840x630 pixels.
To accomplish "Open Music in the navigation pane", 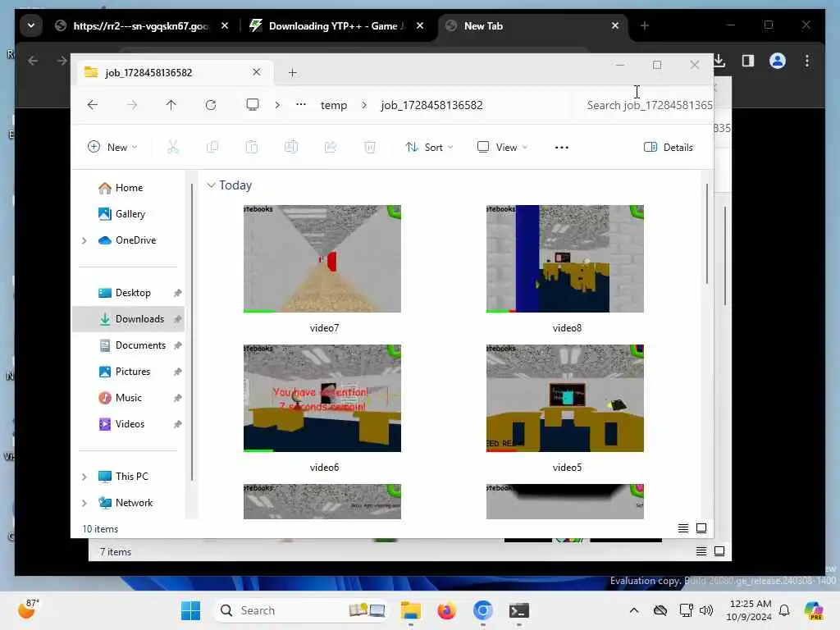I will click(x=129, y=398).
